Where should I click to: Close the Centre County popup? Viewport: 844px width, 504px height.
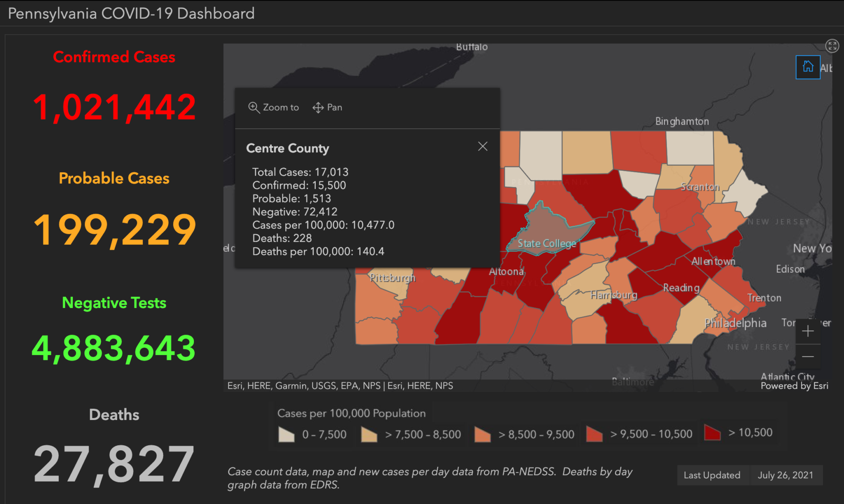pos(482,146)
